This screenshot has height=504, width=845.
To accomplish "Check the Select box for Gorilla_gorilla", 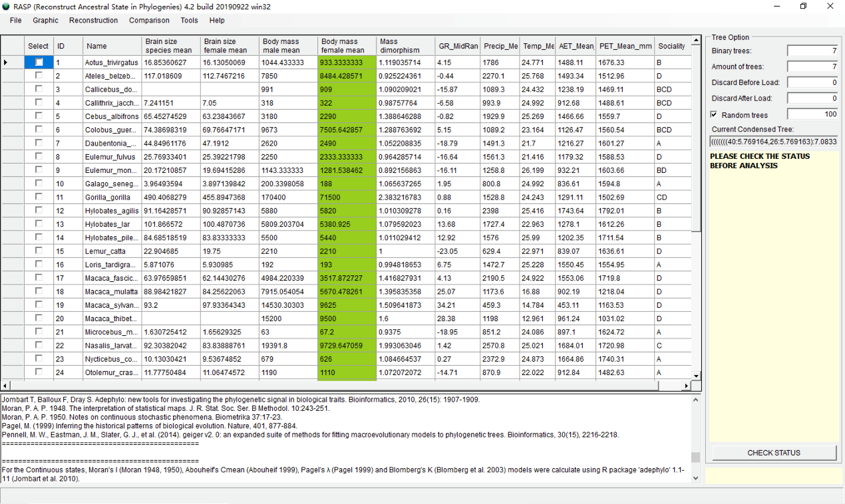I will tap(39, 197).
